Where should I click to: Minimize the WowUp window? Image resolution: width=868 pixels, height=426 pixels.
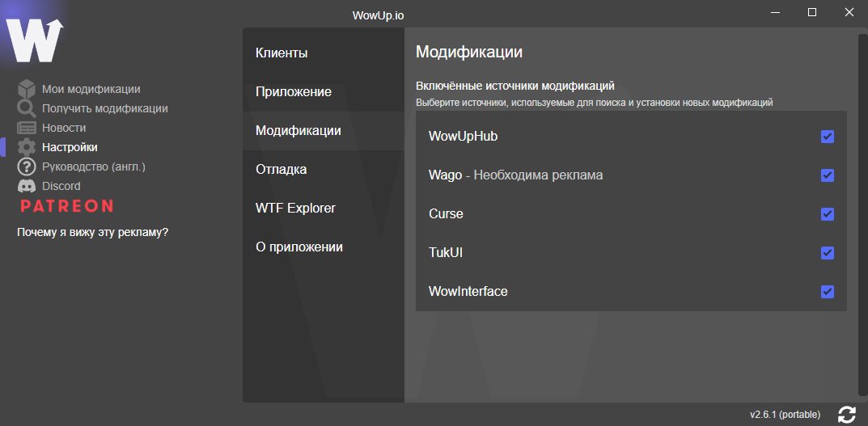click(774, 12)
